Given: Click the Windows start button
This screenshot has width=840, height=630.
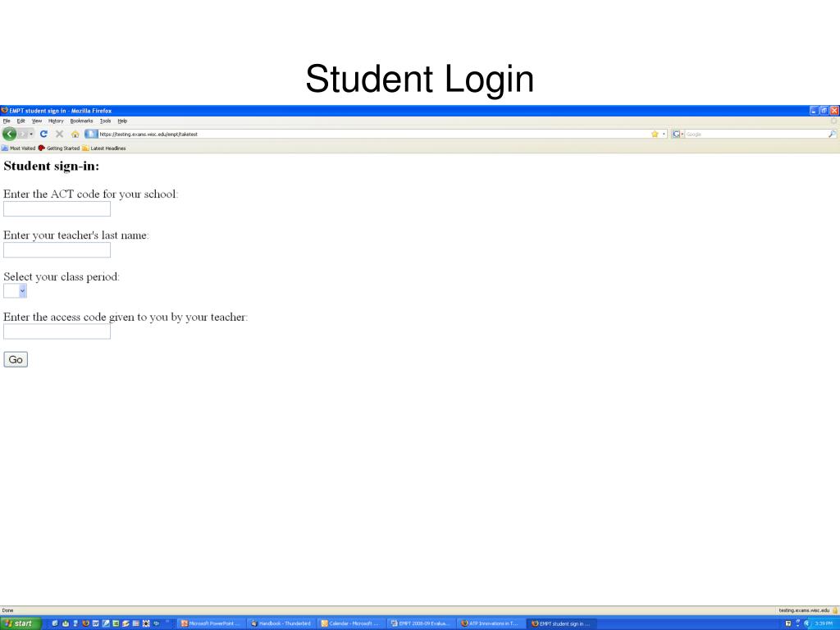Looking at the screenshot, I should tap(21, 623).
